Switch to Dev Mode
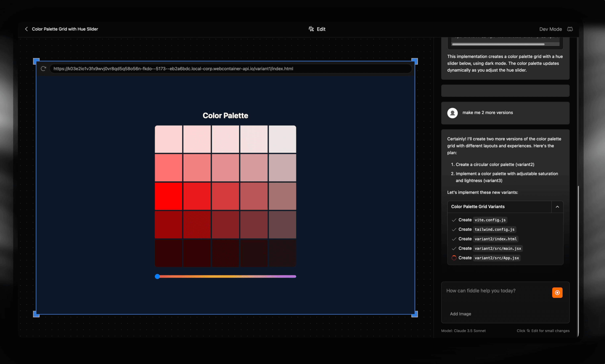This screenshot has width=605, height=364. coord(550,29)
